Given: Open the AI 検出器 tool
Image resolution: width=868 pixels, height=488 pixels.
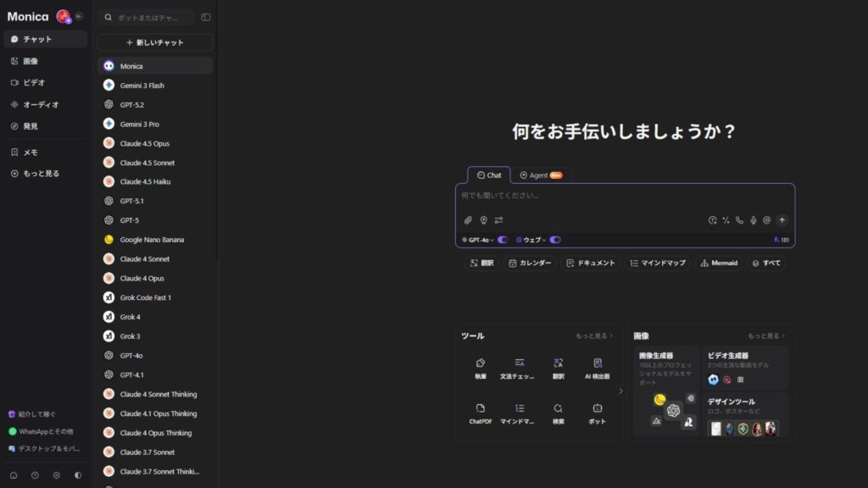Looking at the screenshot, I should tap(597, 368).
